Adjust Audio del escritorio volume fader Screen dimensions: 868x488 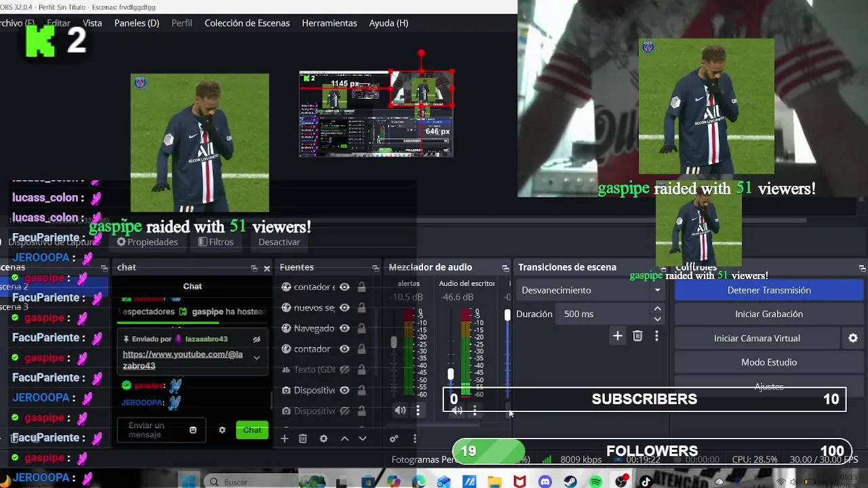tap(450, 374)
